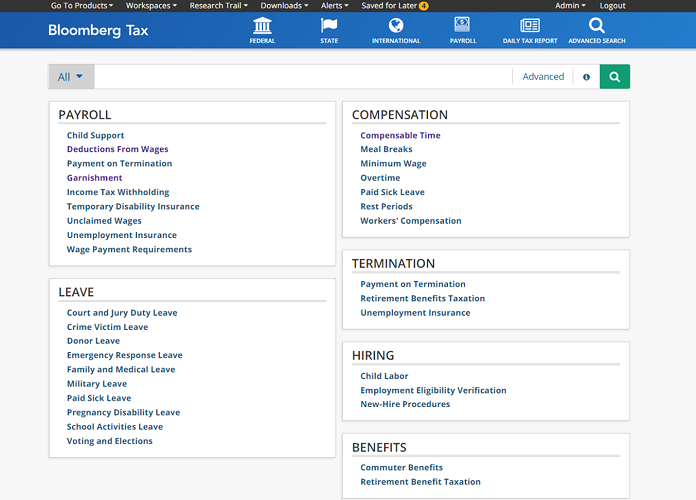Image resolution: width=696 pixels, height=500 pixels.
Task: Open the Research Trail menu
Action: coord(220,6)
